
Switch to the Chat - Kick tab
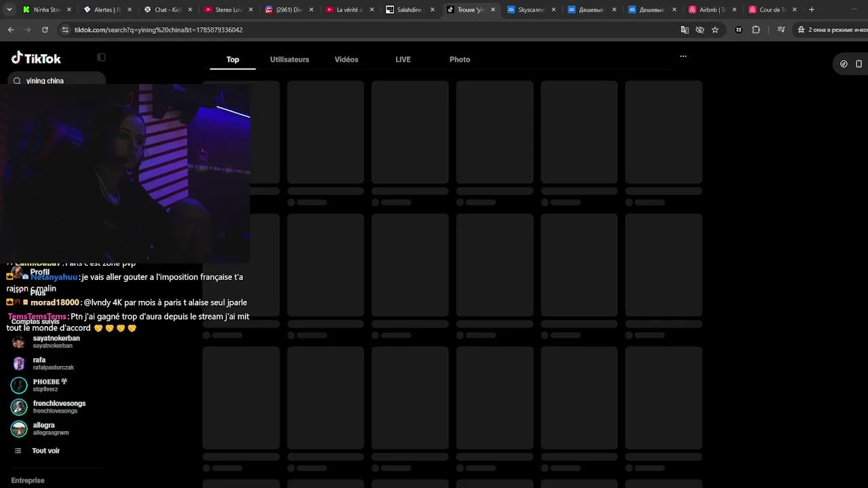[x=167, y=9]
